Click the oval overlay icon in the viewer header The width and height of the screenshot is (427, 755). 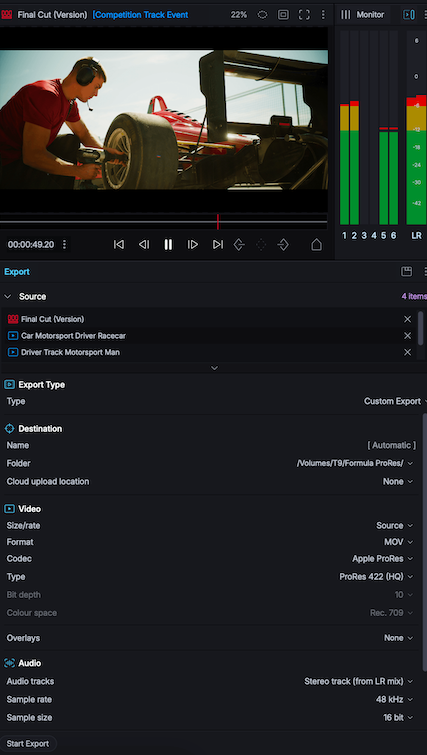[262, 15]
